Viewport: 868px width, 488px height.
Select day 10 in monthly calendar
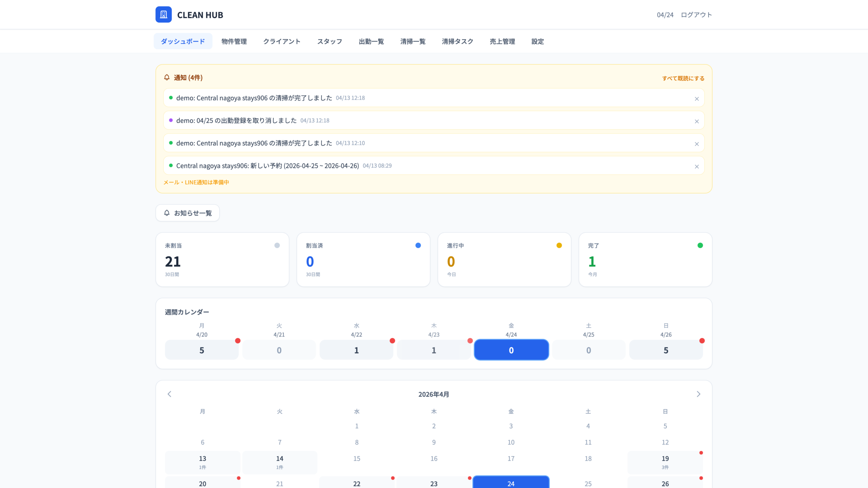click(x=511, y=442)
